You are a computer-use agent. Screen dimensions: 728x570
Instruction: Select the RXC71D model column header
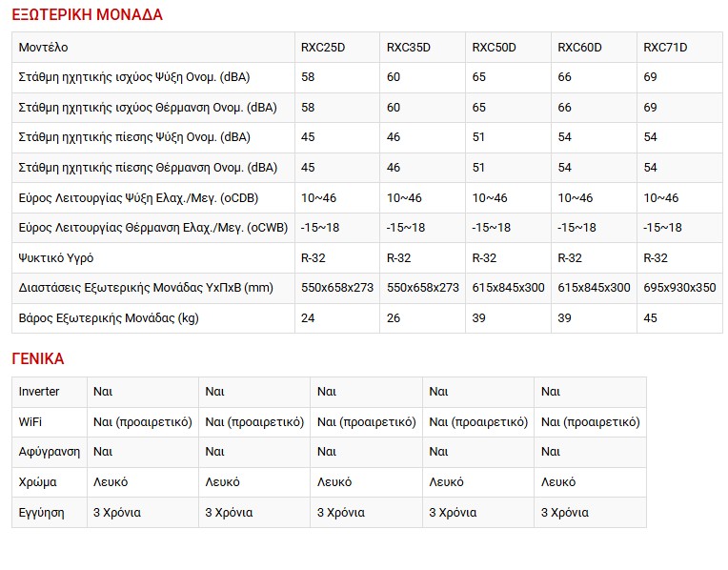pos(665,48)
